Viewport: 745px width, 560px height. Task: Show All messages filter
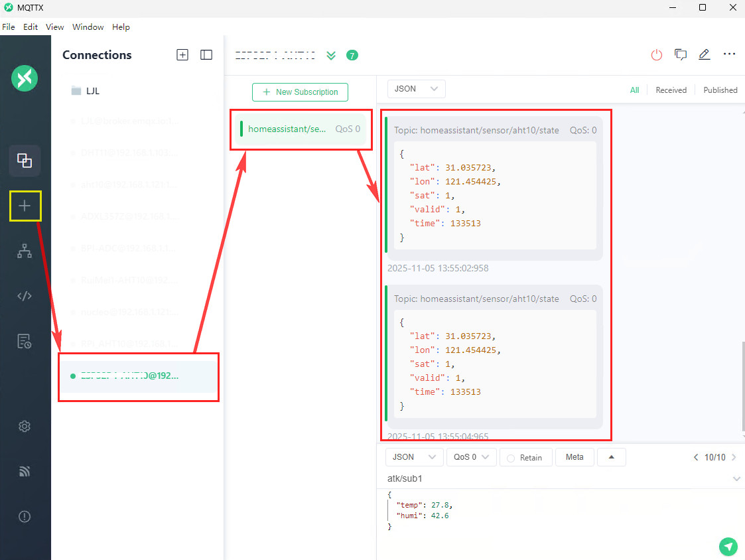[x=634, y=90]
